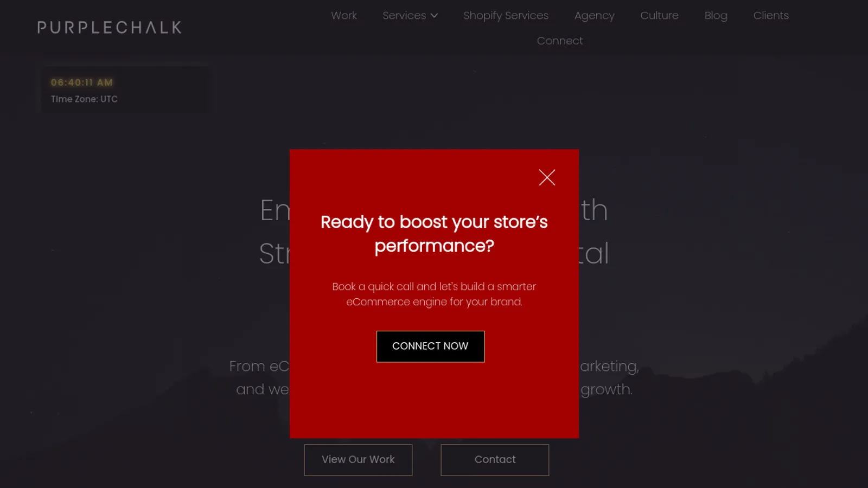Expand the Services dropdown menu
This screenshot has height=488, width=868.
(x=410, y=16)
